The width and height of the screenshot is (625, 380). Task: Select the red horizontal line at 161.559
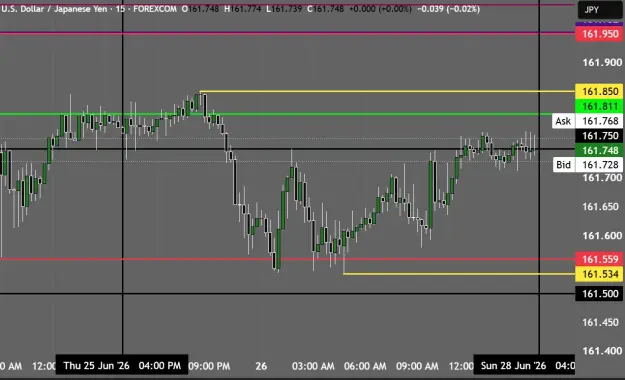(287, 259)
